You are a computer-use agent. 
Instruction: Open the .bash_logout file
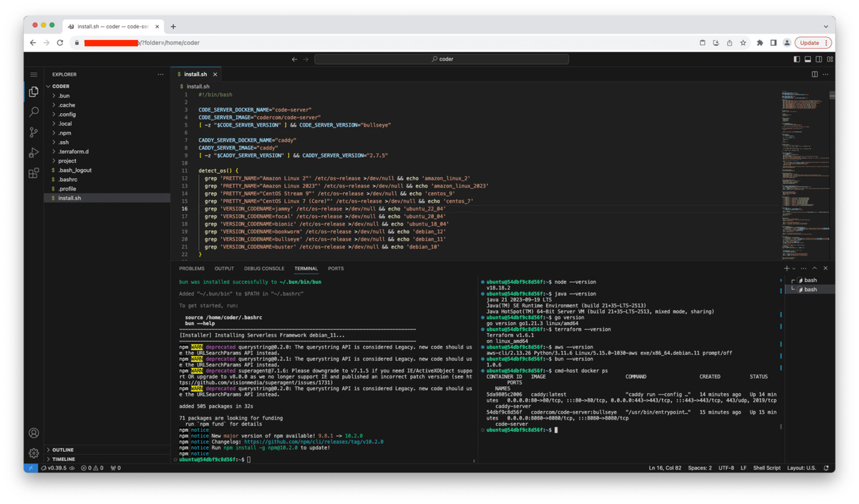[x=107, y=170]
